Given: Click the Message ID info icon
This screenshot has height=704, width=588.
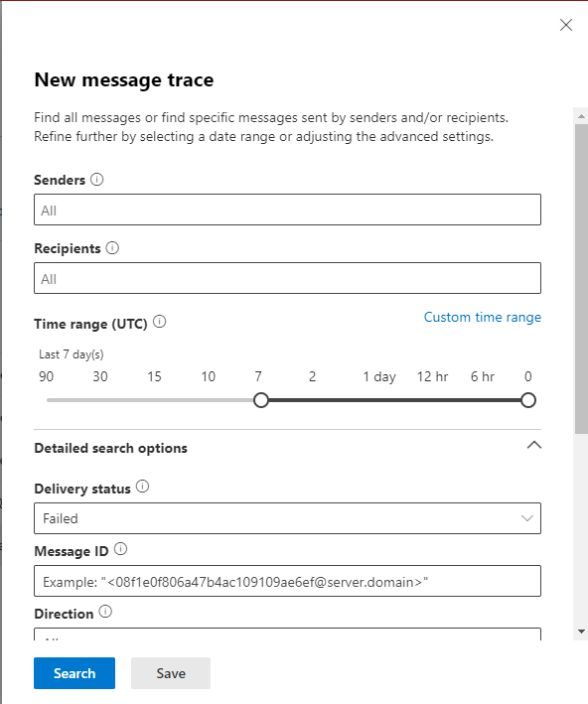Looking at the screenshot, I should pos(120,549).
